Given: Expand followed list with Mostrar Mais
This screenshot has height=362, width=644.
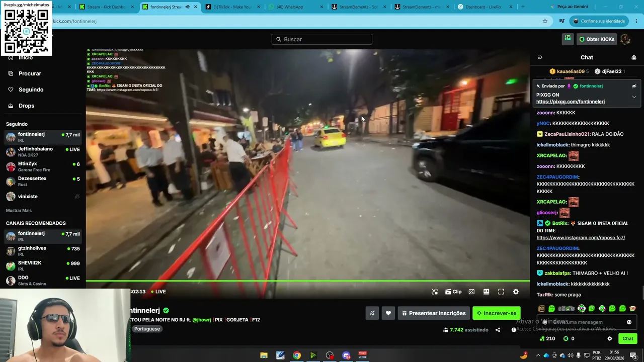Looking at the screenshot, I should click(x=19, y=210).
